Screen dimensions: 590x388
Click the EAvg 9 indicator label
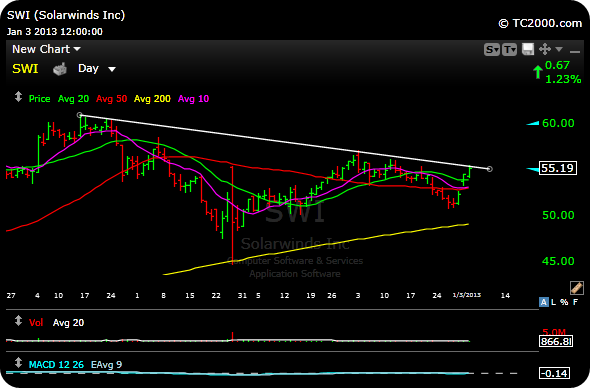[106, 365]
